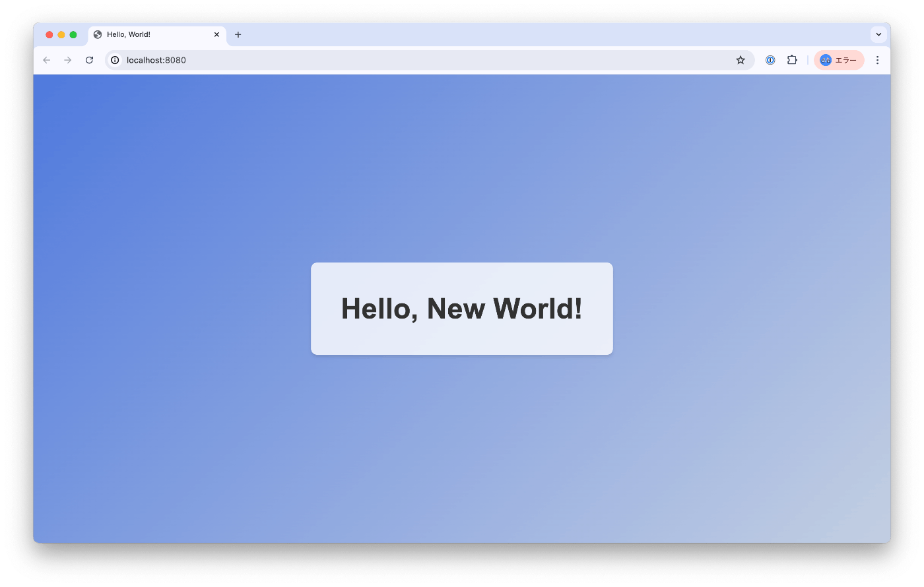Open a new tab with the plus button

238,34
